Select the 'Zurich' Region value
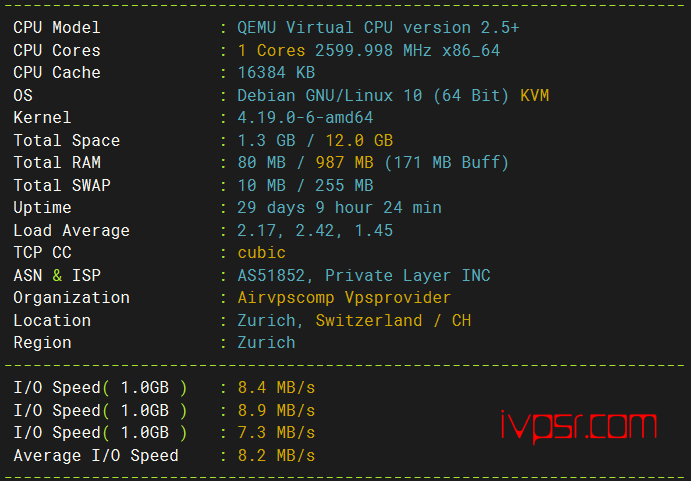 pyautogui.click(x=266, y=343)
